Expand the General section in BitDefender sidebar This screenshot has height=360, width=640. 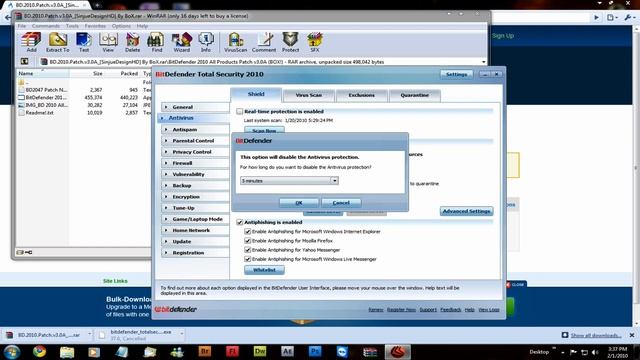point(195,107)
